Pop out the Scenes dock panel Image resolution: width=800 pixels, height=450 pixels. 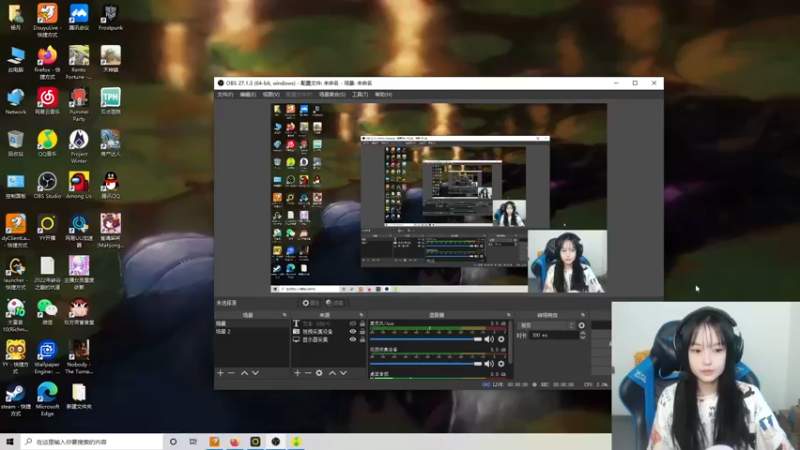point(285,315)
